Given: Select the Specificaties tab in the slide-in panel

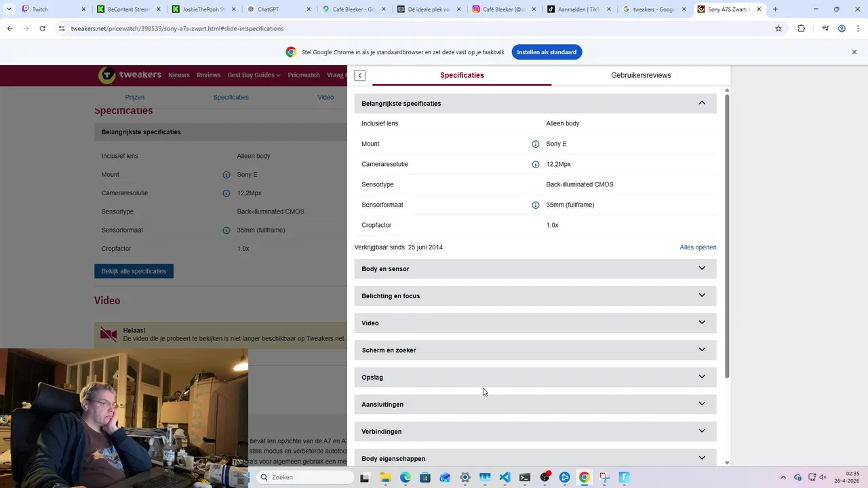Looking at the screenshot, I should click(462, 75).
